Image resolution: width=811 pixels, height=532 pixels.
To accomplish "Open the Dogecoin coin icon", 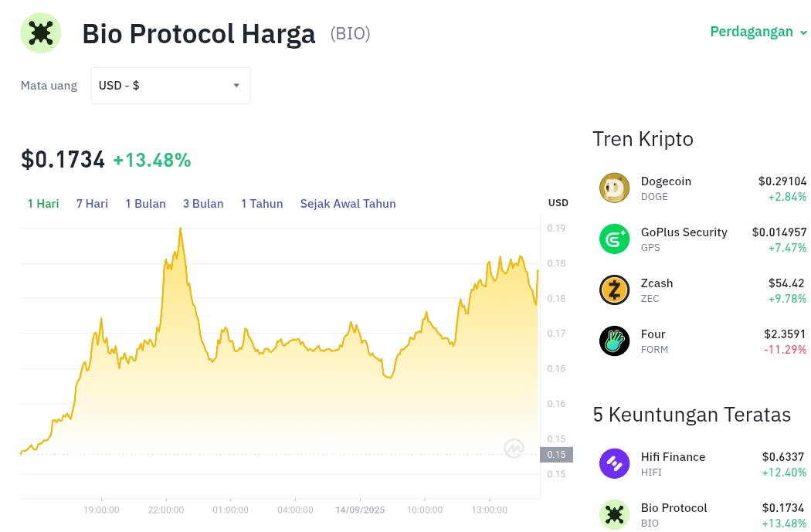I will [615, 188].
